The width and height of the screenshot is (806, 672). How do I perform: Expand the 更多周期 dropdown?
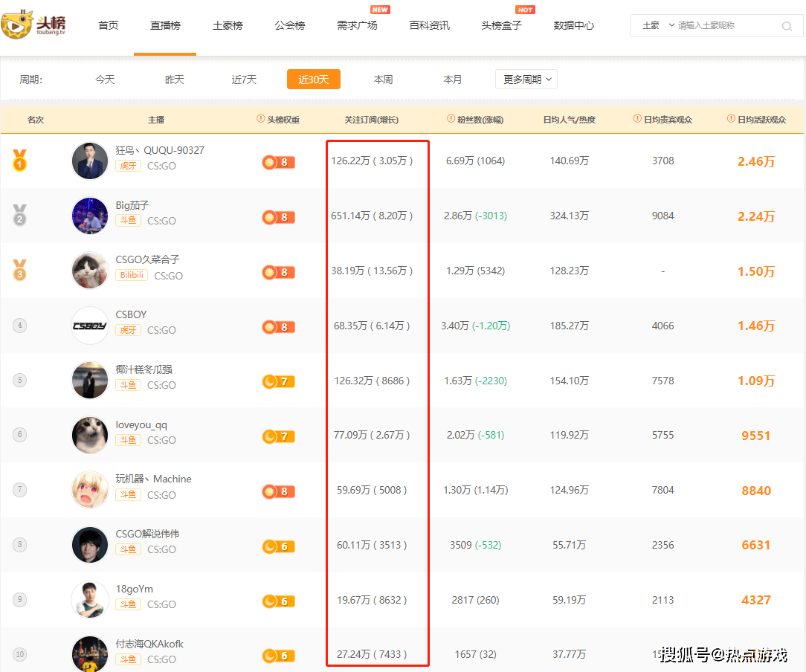click(526, 80)
